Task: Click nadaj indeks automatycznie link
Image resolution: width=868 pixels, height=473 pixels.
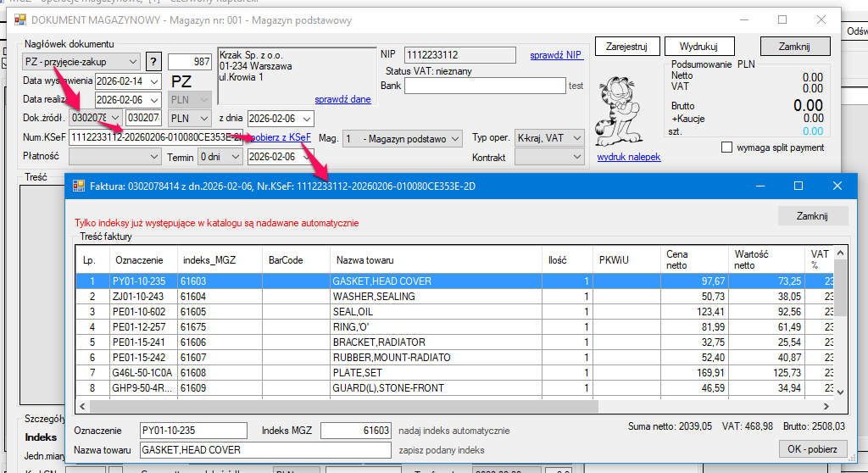Action: click(x=453, y=431)
